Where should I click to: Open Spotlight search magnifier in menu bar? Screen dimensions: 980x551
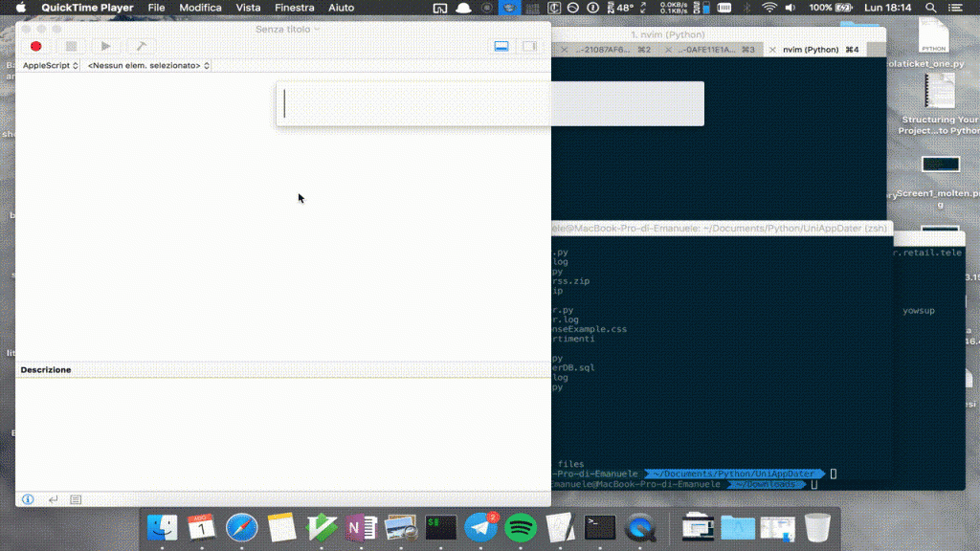(x=931, y=8)
